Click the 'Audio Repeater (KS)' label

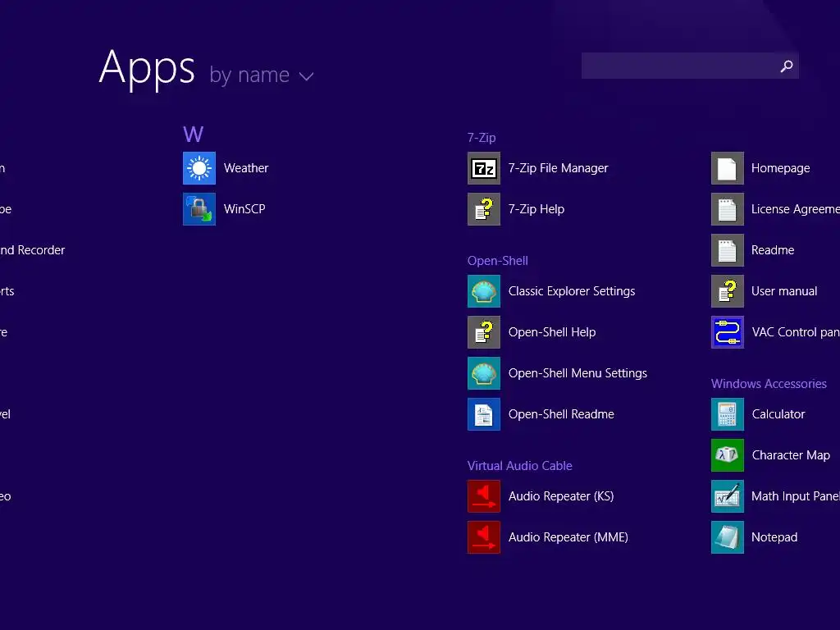pos(561,496)
